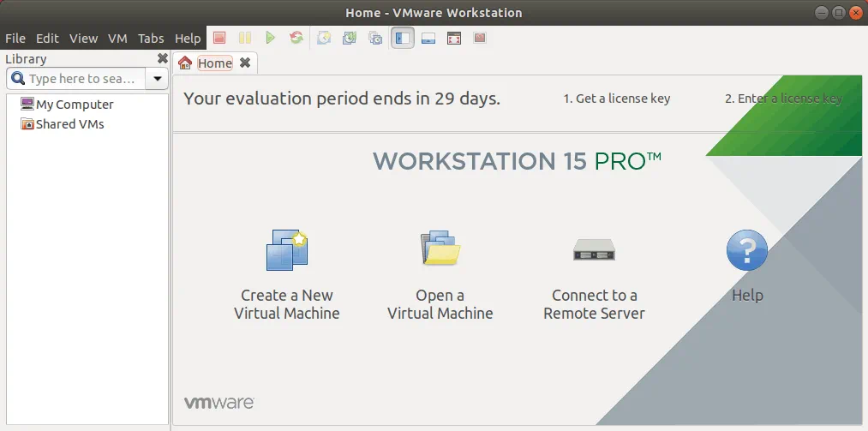
Task: Switch to the Home tab
Action: pyautogui.click(x=215, y=63)
